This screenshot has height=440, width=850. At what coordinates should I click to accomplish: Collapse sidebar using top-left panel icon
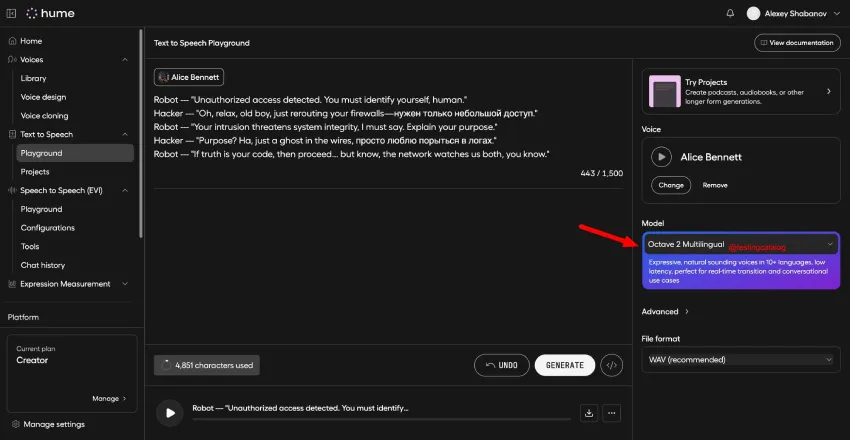coord(11,14)
